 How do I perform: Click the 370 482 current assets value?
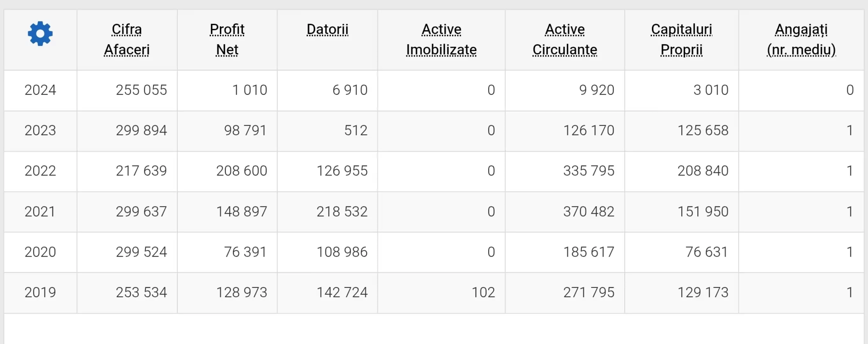point(589,211)
